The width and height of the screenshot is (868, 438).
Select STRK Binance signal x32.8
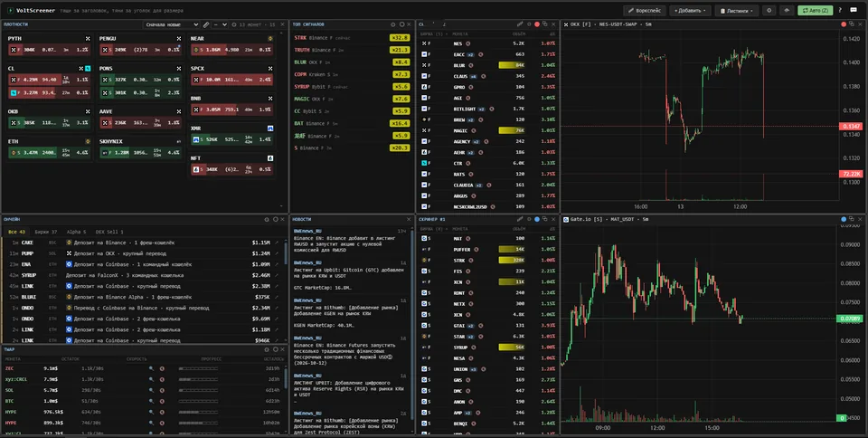352,38
